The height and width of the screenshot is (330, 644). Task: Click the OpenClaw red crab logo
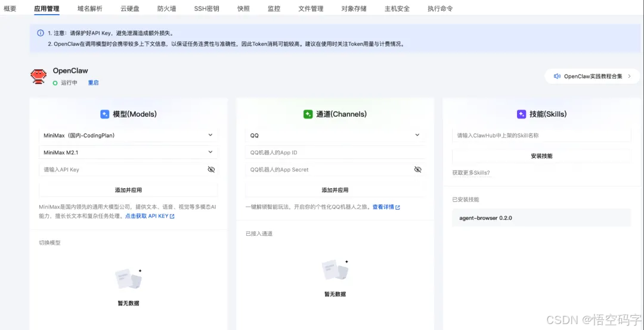(39, 76)
